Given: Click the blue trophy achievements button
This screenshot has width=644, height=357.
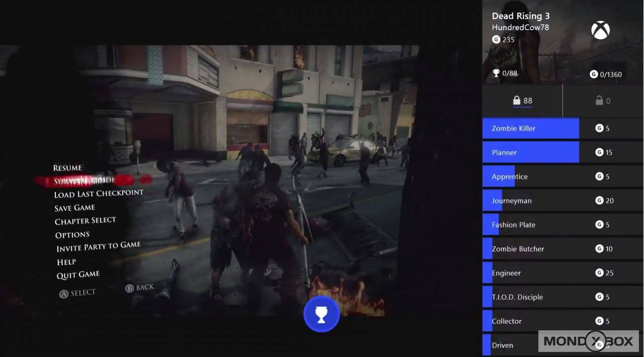Looking at the screenshot, I should [321, 314].
